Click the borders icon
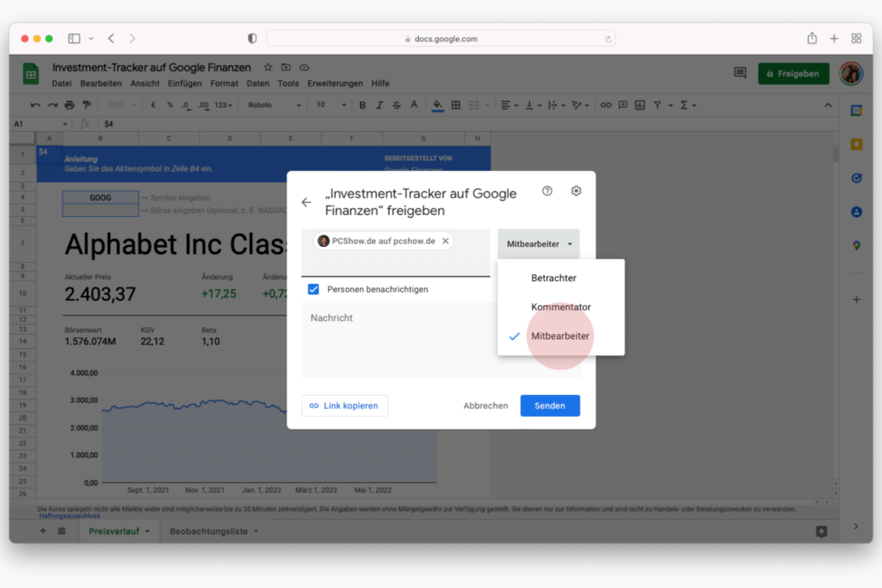This screenshot has height=588, width=882. tap(456, 105)
